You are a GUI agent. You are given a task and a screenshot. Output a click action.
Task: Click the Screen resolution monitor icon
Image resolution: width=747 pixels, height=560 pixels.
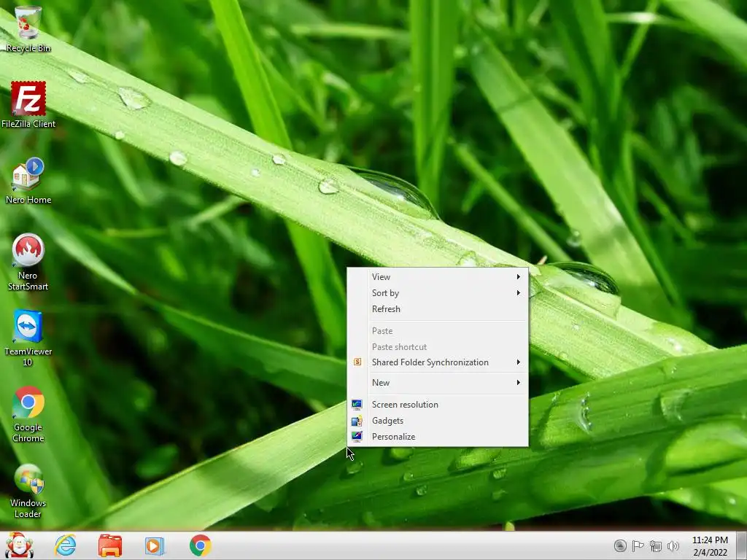[357, 404]
